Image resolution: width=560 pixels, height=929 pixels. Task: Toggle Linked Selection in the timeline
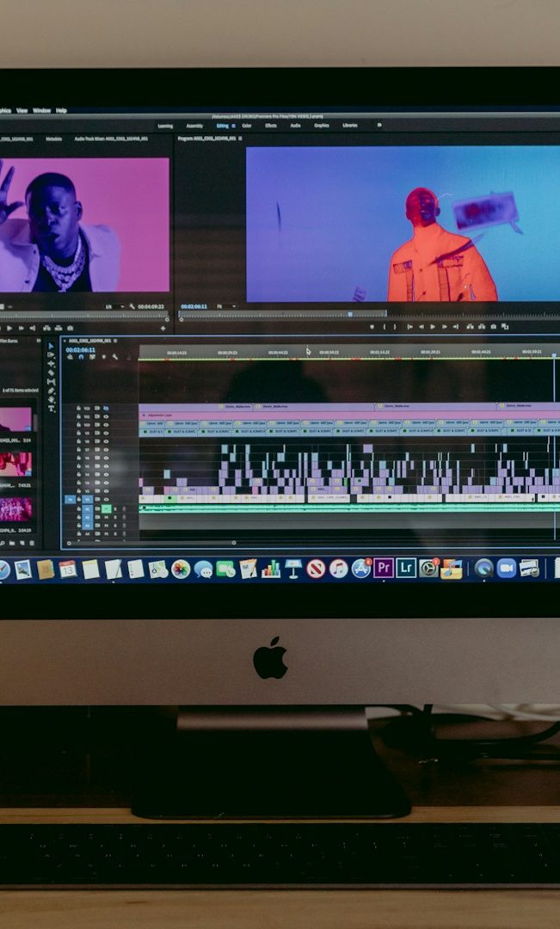click(x=92, y=357)
